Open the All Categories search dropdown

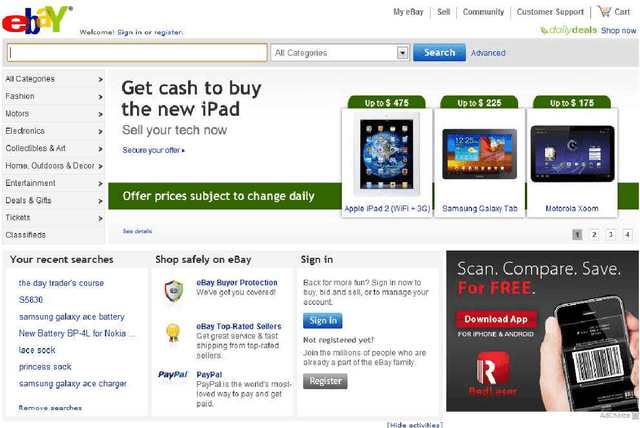click(340, 53)
